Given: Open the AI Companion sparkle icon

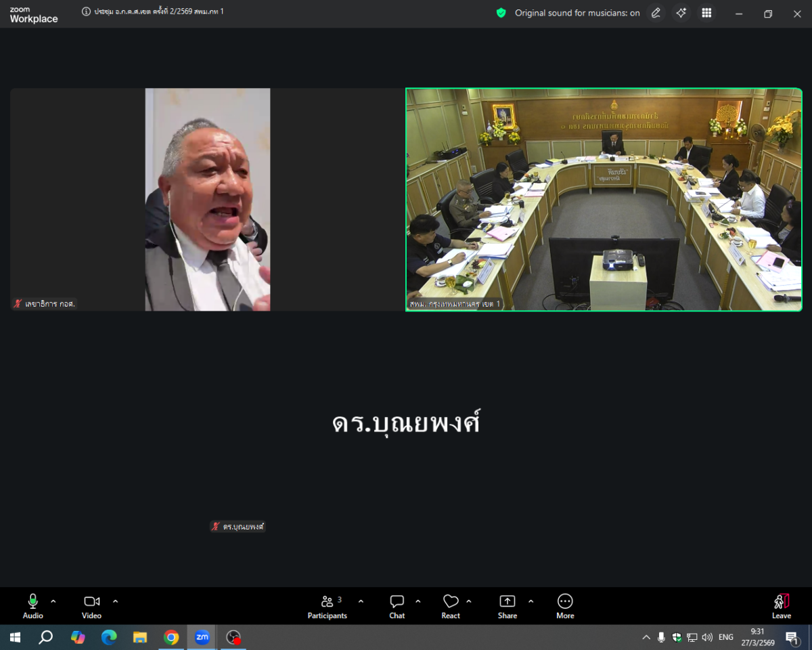Looking at the screenshot, I should pyautogui.click(x=681, y=13).
